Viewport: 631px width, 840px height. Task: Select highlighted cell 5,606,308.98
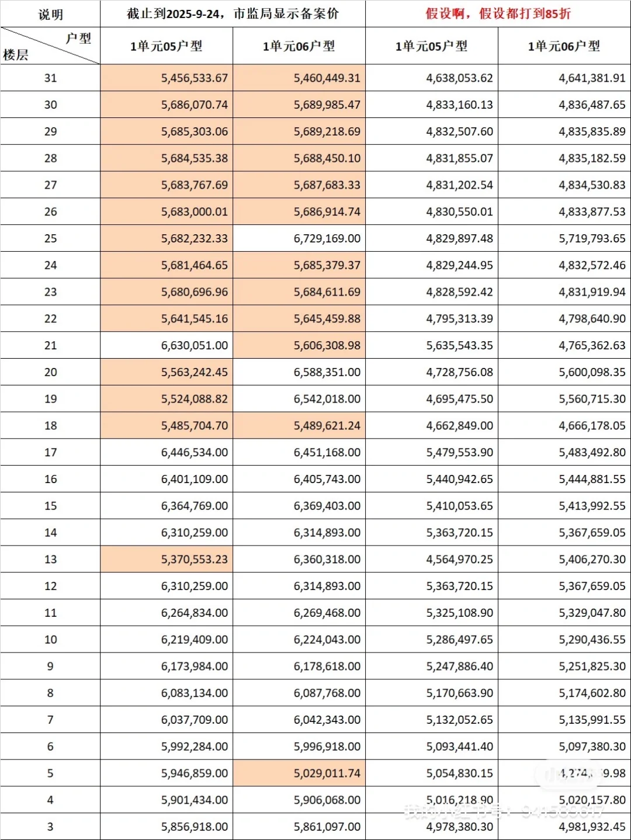[299, 345]
